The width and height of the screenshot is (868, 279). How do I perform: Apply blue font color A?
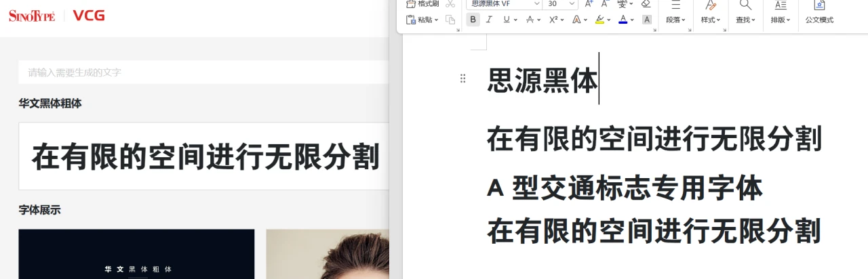pos(623,20)
